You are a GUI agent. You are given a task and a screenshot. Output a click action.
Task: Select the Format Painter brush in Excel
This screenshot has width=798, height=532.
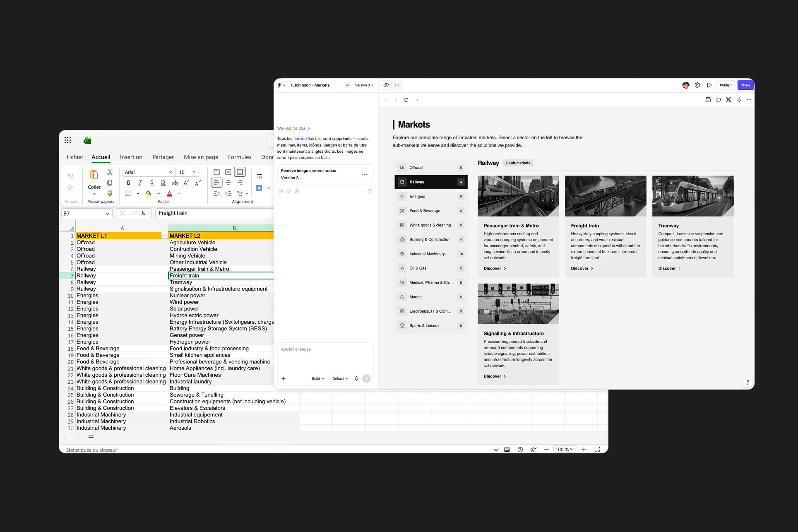coord(110,193)
